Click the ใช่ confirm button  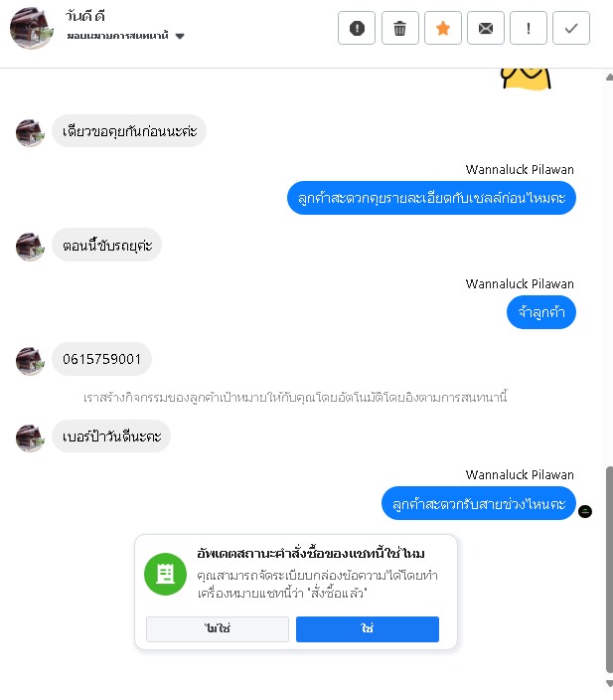pyautogui.click(x=368, y=629)
